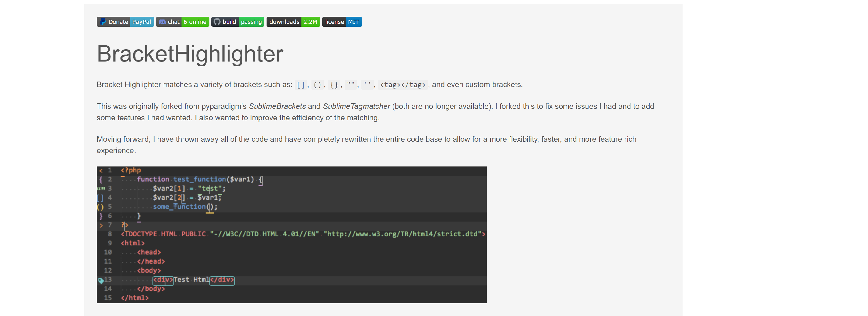This screenshot has width=868, height=316.
Task: Click the '<tag></tag>' inline code snippet
Action: 403,85
